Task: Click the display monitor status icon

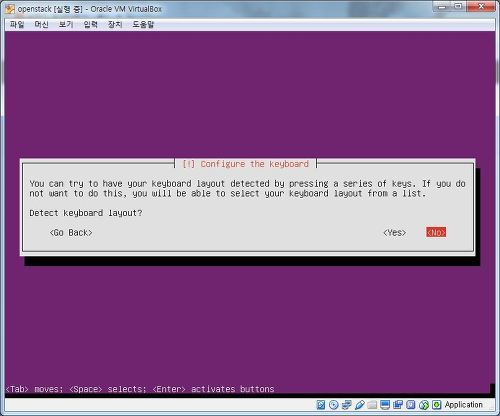Action: [x=385, y=405]
